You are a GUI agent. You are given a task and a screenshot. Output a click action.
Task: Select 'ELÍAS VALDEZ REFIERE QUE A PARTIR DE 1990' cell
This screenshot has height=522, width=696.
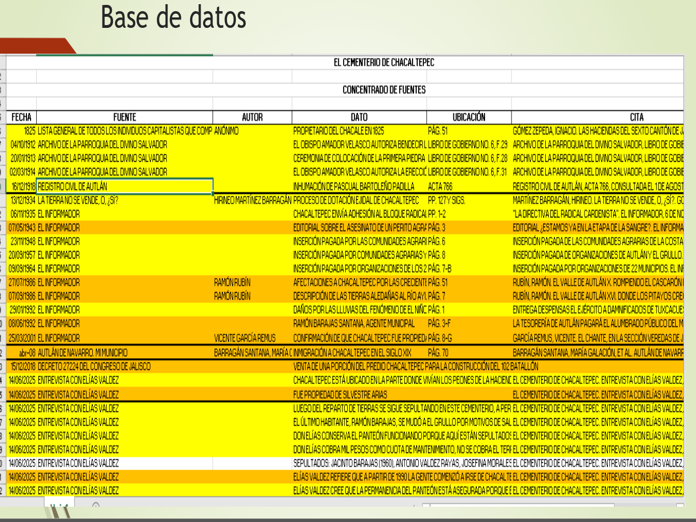point(402,477)
